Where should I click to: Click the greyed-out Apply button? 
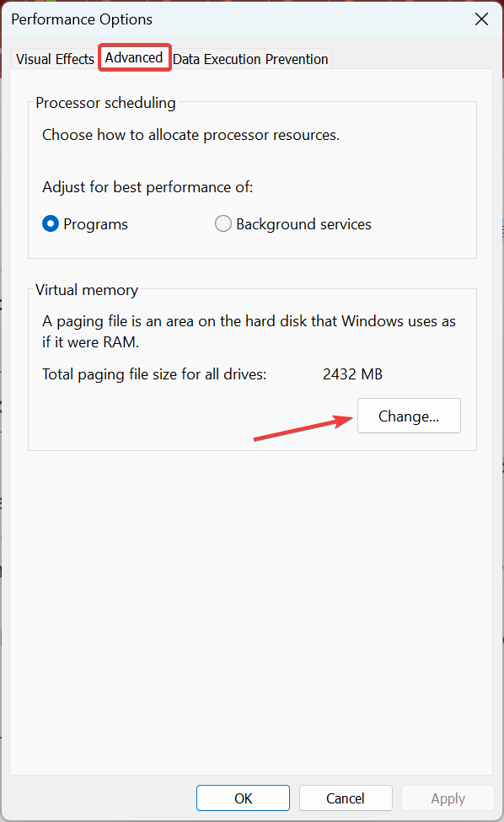(448, 798)
